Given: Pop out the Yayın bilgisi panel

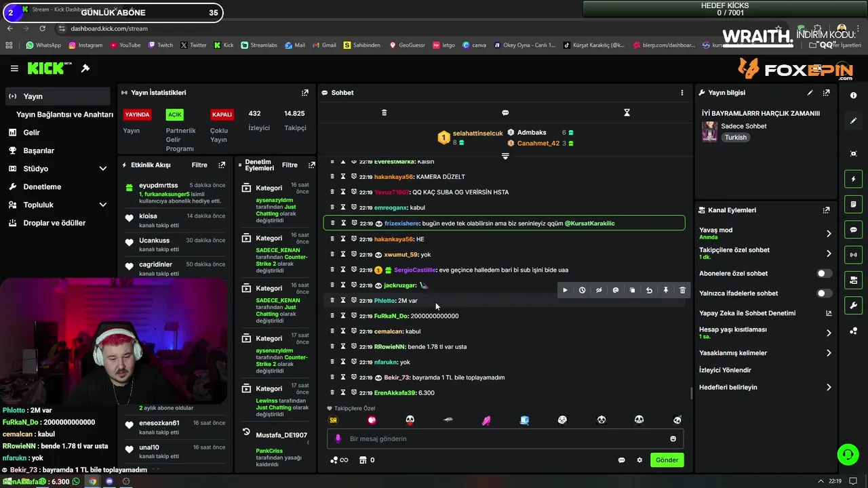Looking at the screenshot, I should click(x=826, y=93).
